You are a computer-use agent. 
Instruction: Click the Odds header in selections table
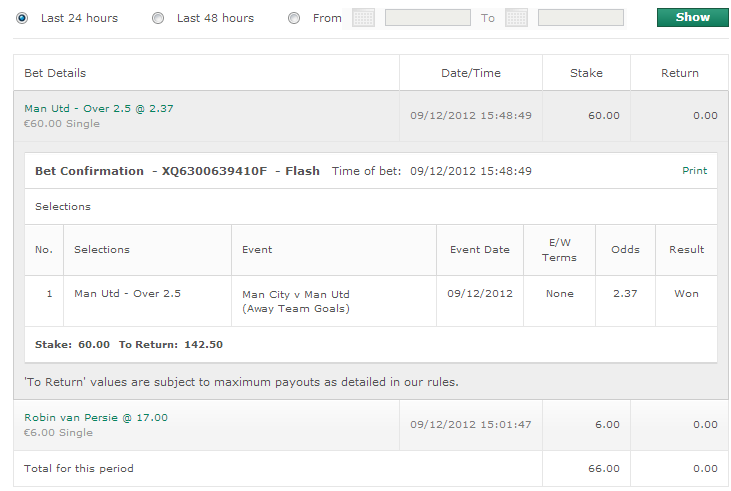[x=625, y=250]
